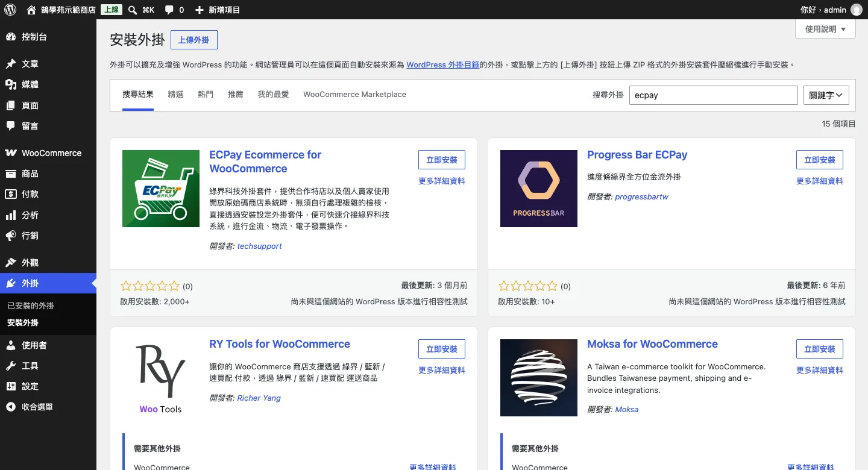This screenshot has height=470, width=868.
Task: Switch to the 精選 tab
Action: [x=175, y=95]
